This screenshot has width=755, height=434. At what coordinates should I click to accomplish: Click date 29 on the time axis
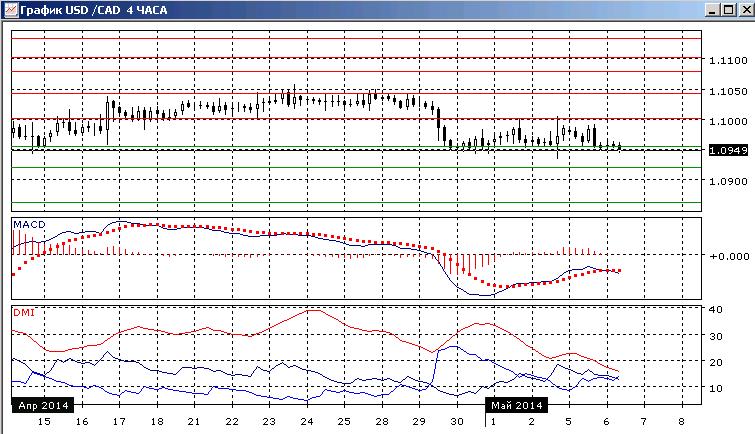419,422
